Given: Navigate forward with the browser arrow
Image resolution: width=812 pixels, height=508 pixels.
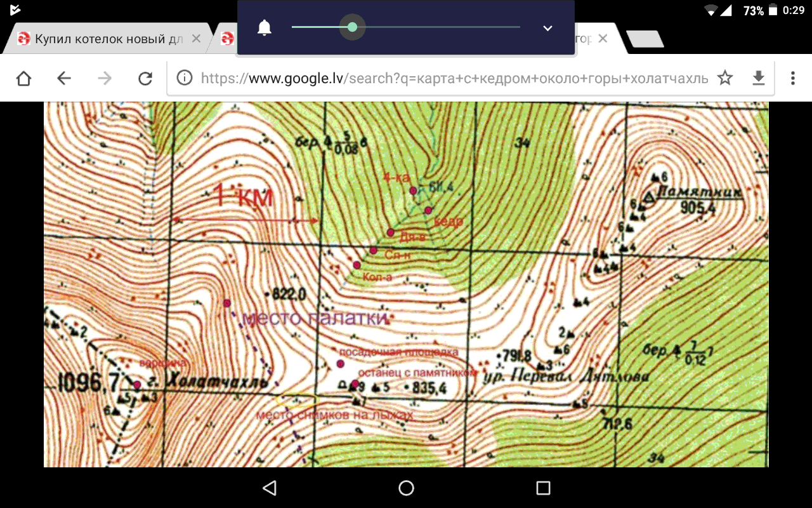Looking at the screenshot, I should pos(105,78).
